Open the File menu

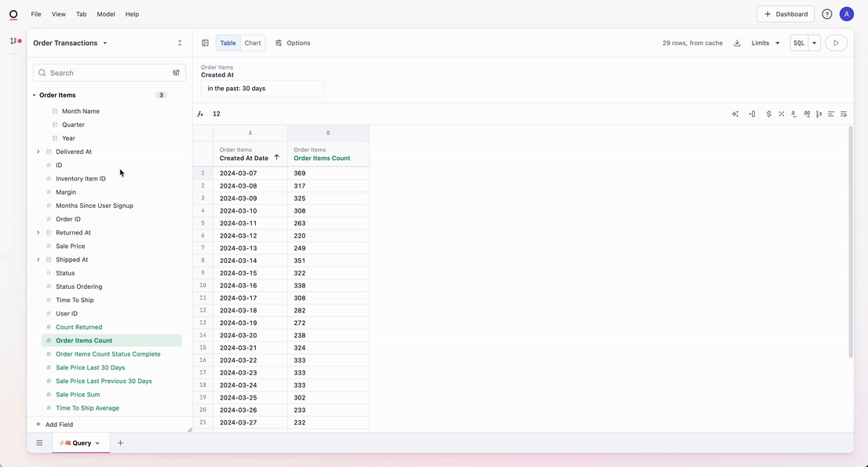(36, 14)
